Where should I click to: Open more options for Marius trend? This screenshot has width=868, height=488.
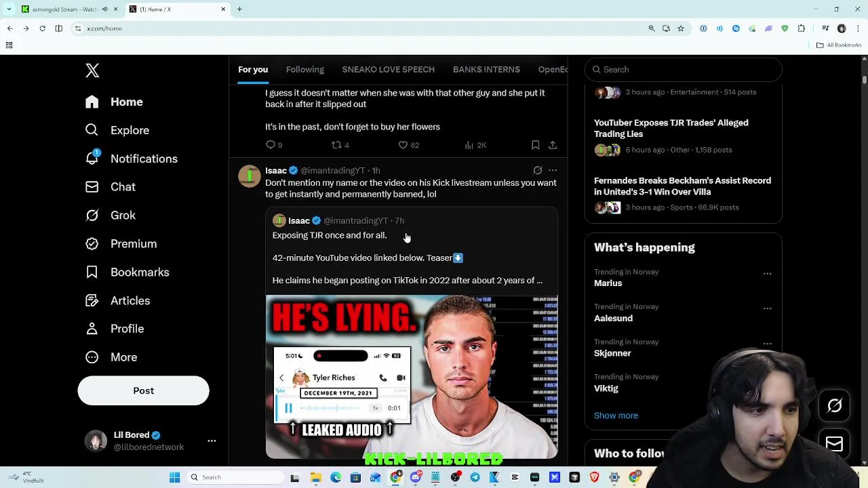click(767, 274)
